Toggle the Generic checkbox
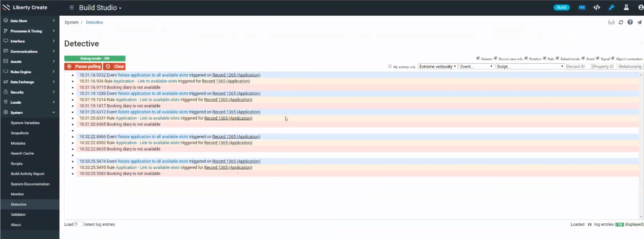Image resolution: width=644 pixels, height=239 pixels. coord(478,58)
